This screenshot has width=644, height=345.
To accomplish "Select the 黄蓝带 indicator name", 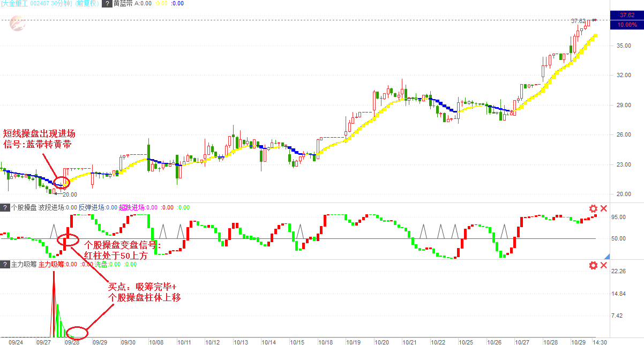I will click(x=123, y=4).
